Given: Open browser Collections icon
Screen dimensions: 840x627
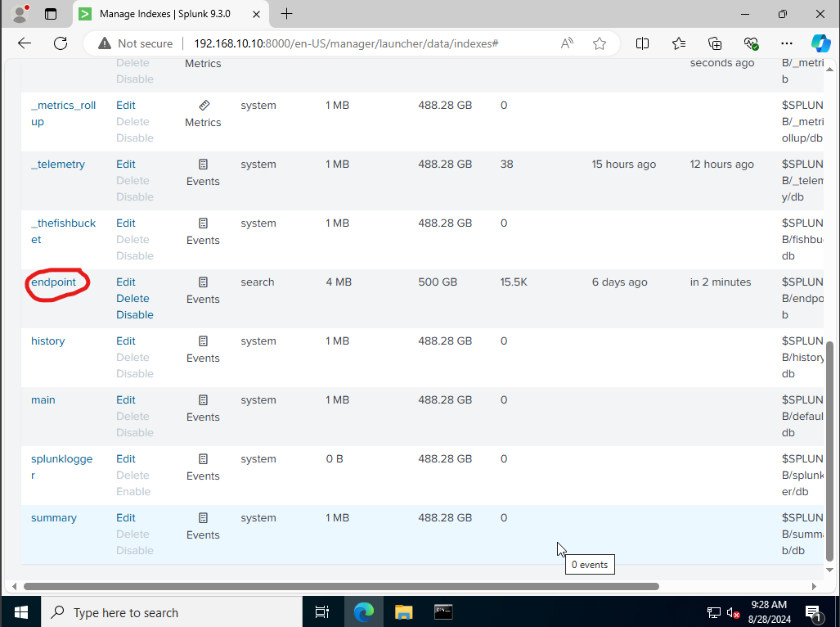Looking at the screenshot, I should click(715, 43).
